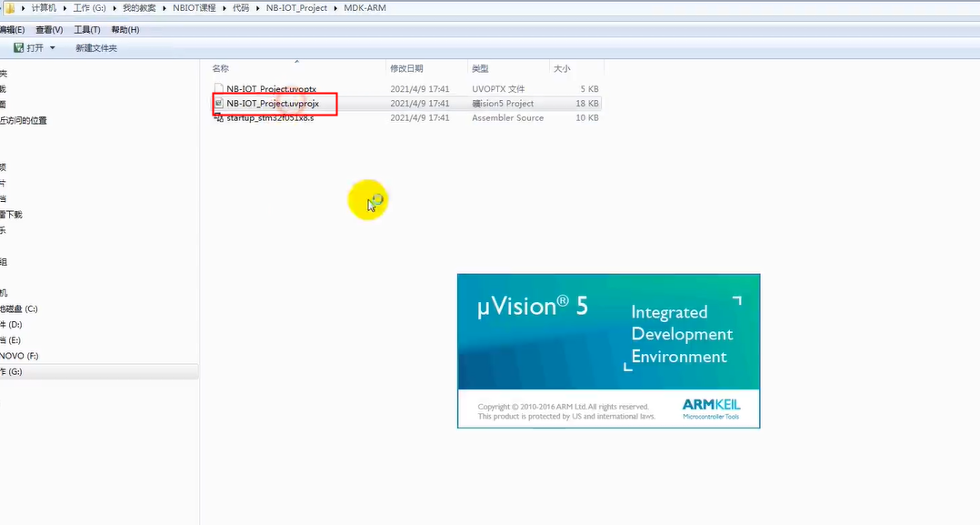Click the UVOPTX 文件 type cell
This screenshot has width=980, height=525.
click(x=498, y=89)
